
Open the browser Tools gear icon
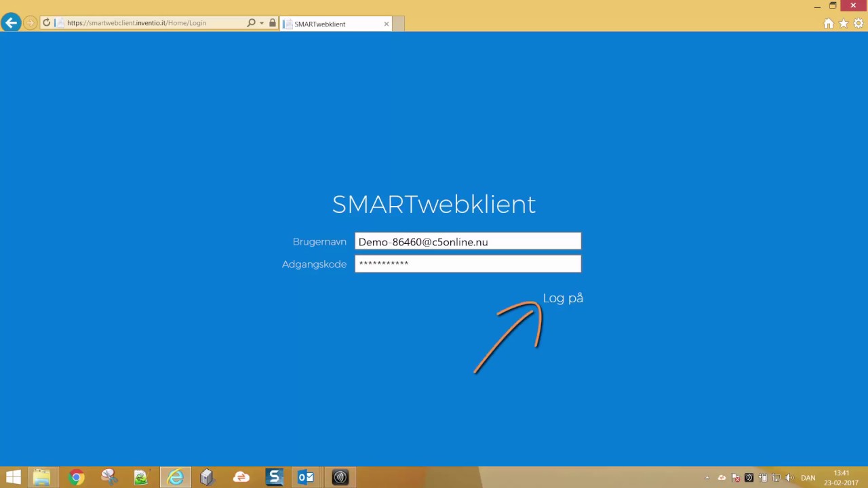pyautogui.click(x=859, y=24)
